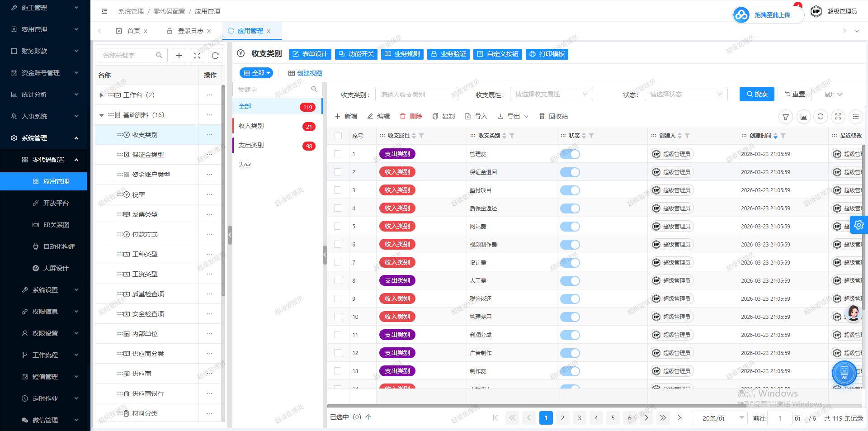Expand the 财务账款 sidebar menu
The height and width of the screenshot is (431, 868).
pos(43,51)
